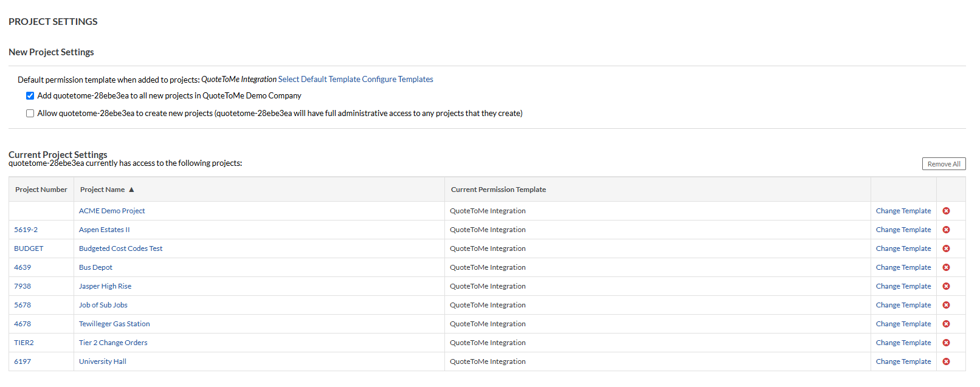Open Configure Templates link
The width and height of the screenshot is (980, 387).
(x=398, y=80)
